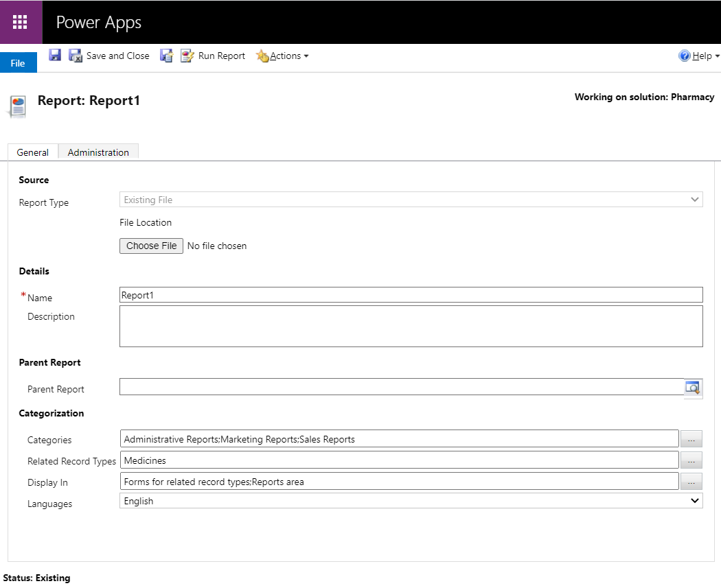Click the 'Report: Report1' heading
This screenshot has width=721, height=588.
pos(89,100)
